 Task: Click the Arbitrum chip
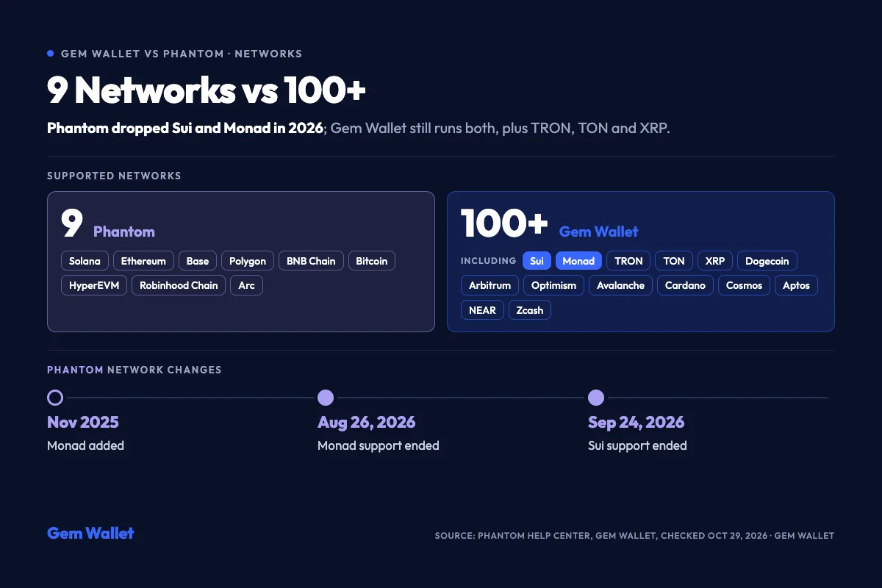[490, 285]
